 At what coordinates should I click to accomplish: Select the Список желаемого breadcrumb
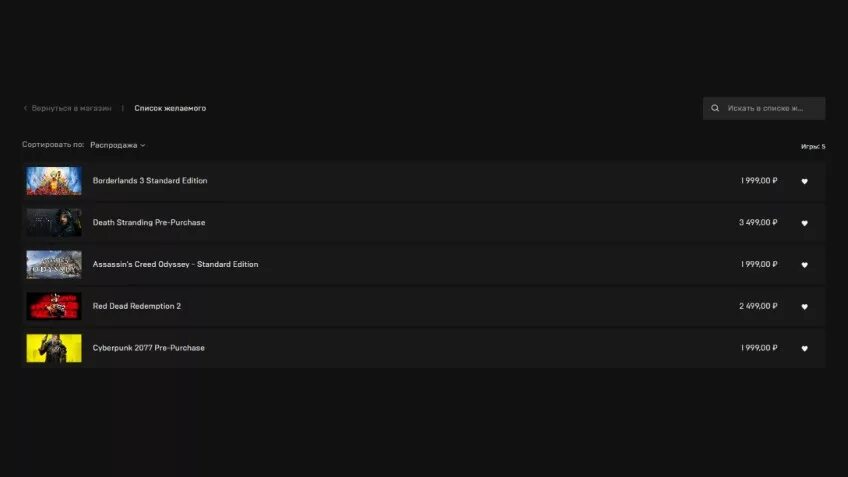point(170,108)
